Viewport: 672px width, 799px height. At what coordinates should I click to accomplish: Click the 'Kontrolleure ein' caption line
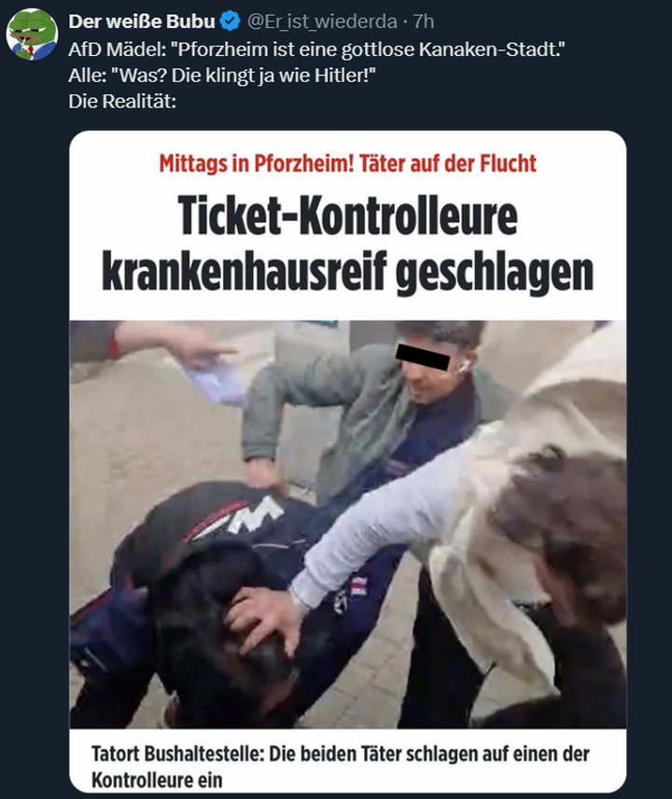(x=157, y=779)
